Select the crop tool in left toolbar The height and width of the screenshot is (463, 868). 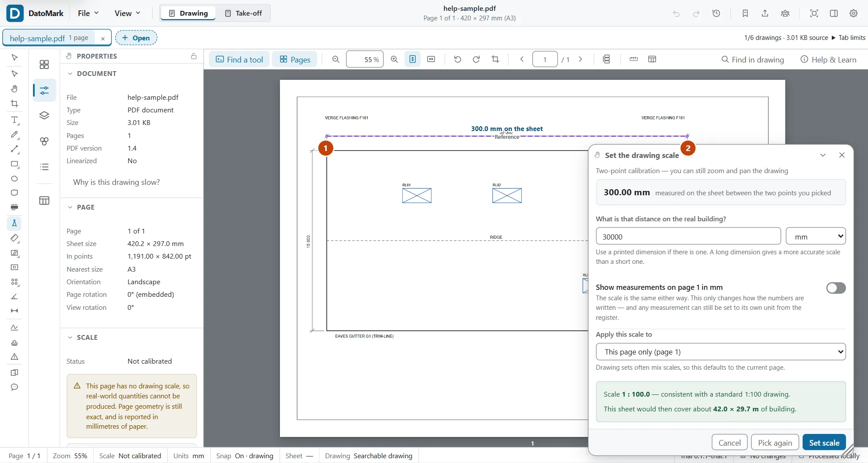(14, 103)
